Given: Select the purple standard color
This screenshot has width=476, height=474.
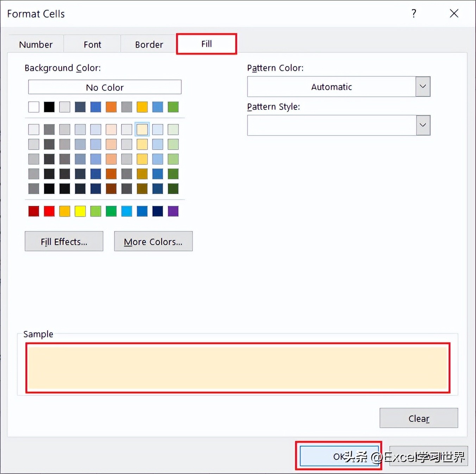Looking at the screenshot, I should 173,211.
